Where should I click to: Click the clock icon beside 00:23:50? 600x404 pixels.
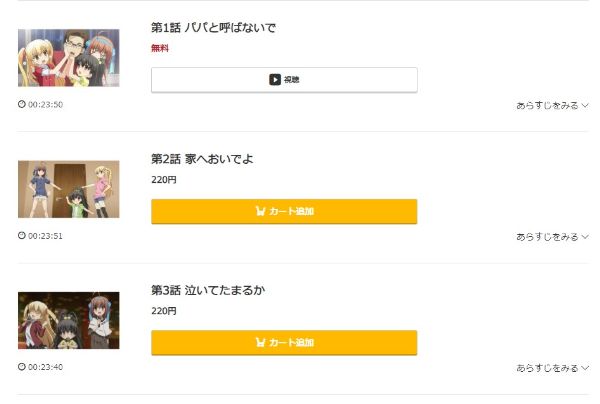pos(22,104)
